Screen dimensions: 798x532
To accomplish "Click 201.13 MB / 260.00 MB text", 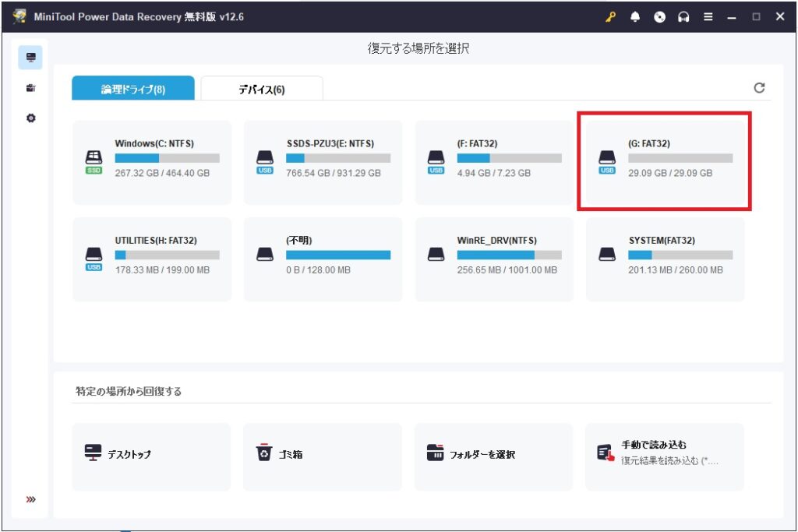I will pyautogui.click(x=676, y=270).
